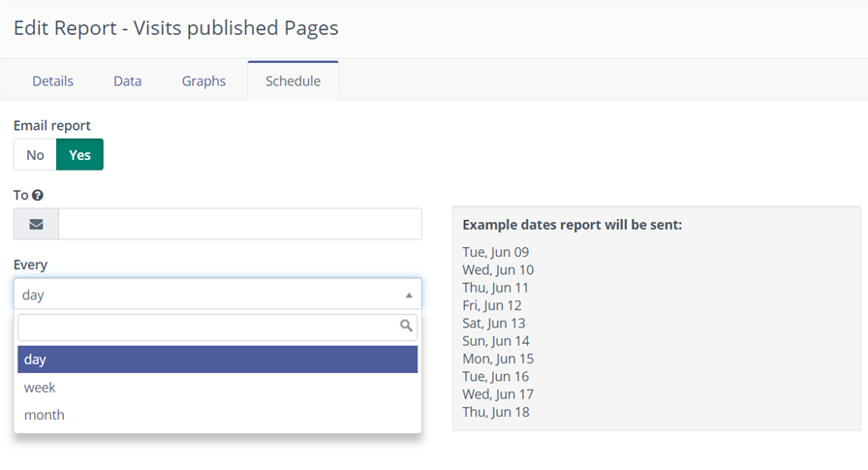Set Email report to No
Image resolution: width=868 pixels, height=470 pixels.
[35, 155]
